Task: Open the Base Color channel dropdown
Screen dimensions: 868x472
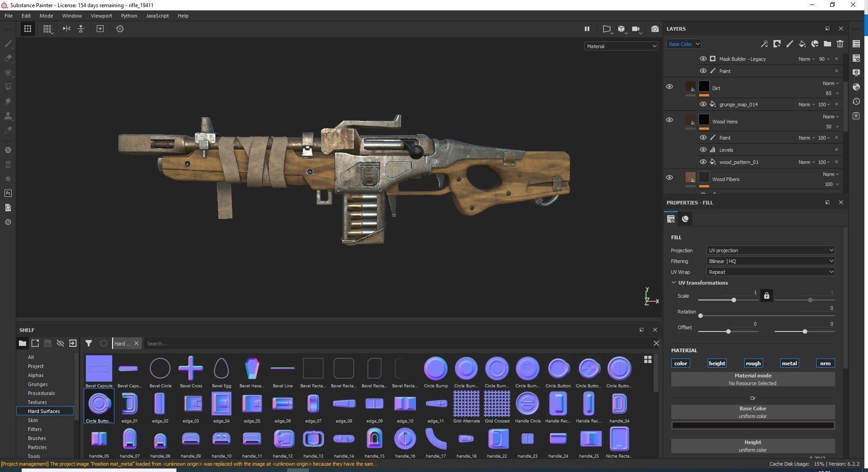Action: 683,44
